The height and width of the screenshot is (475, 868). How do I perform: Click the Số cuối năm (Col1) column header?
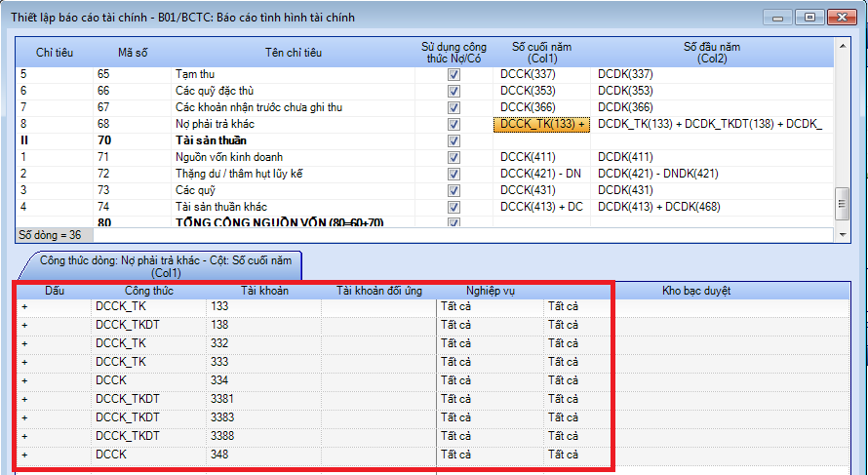coord(541,52)
